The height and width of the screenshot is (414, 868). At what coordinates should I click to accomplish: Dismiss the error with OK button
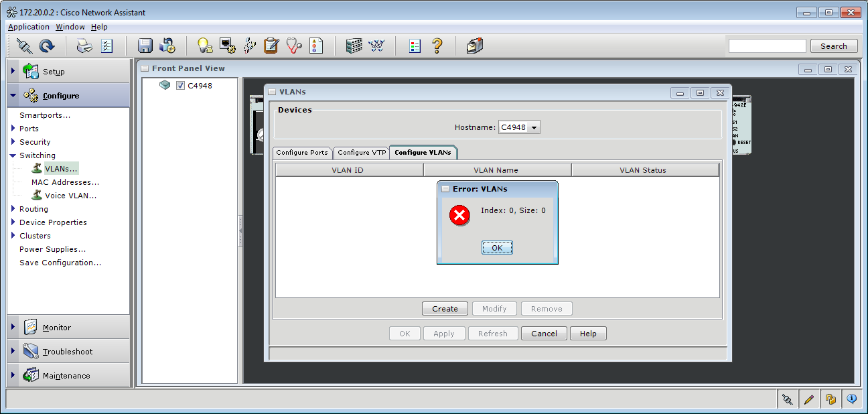[497, 248]
